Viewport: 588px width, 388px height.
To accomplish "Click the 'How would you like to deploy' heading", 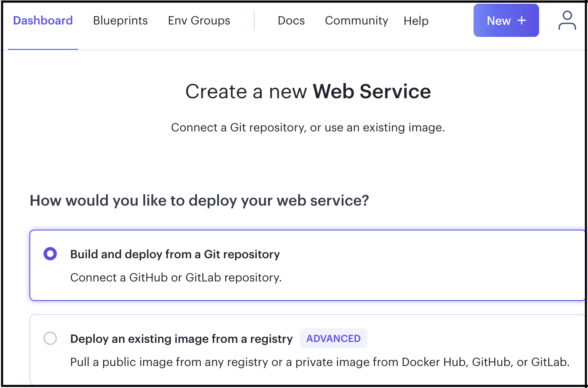I will coord(199,201).
